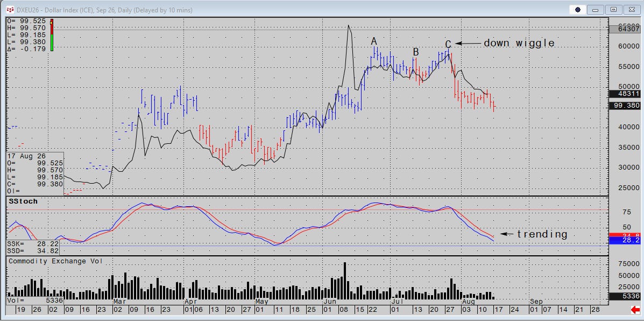The image size is (644, 321).
Task: Click the 75 level on stochastic scale
Action: coord(627,212)
